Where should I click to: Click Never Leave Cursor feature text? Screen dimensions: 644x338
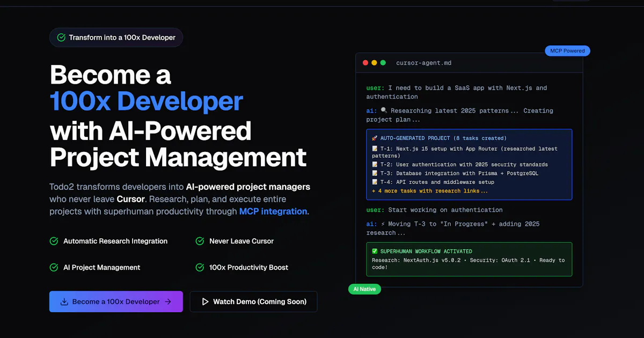241,241
